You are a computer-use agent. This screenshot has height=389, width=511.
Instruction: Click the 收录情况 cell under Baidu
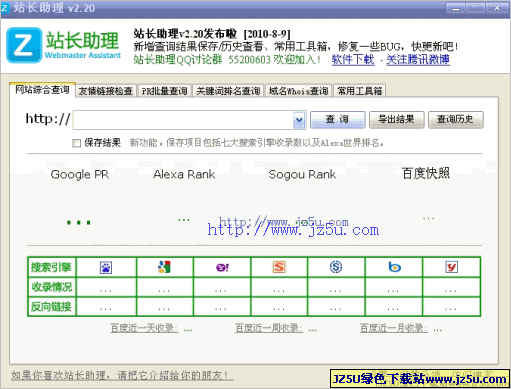pos(106,287)
